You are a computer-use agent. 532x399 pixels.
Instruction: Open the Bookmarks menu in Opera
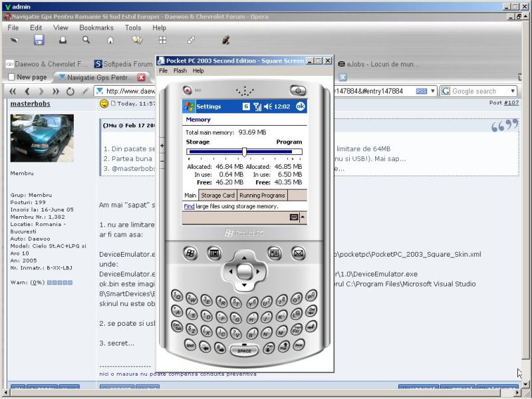[96, 28]
